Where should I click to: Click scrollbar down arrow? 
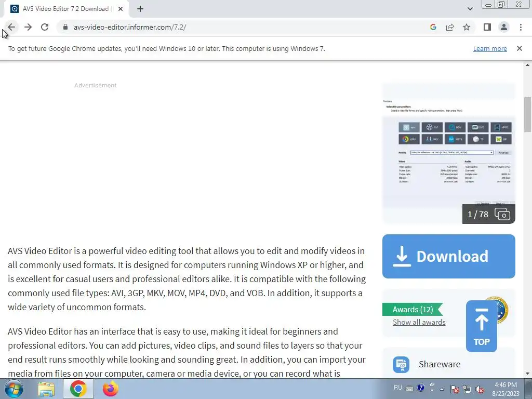(528, 374)
